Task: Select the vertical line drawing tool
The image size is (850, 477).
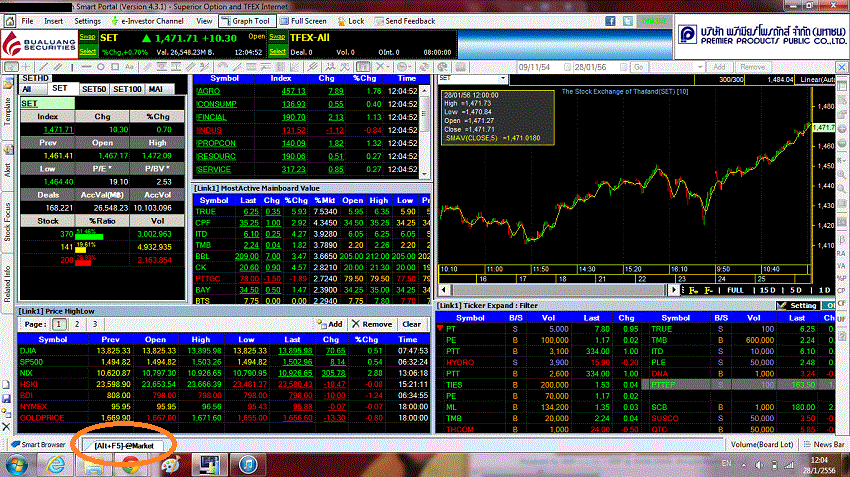Action: [x=72, y=67]
